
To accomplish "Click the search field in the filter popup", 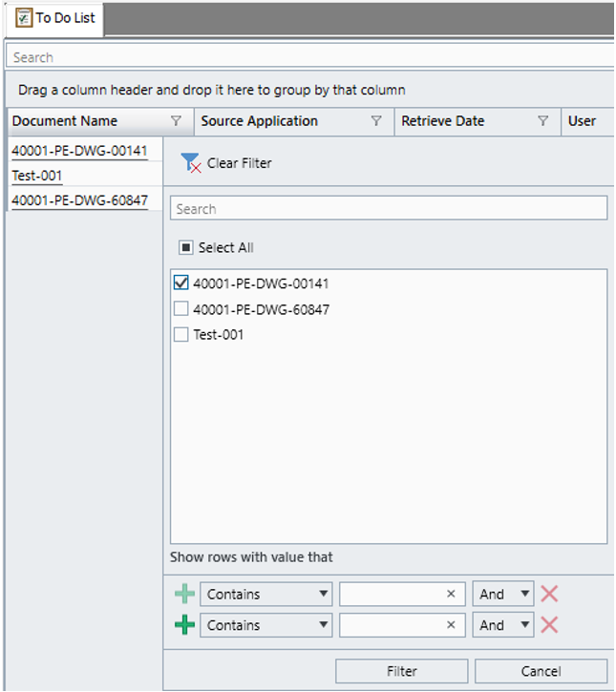I will pos(388,209).
